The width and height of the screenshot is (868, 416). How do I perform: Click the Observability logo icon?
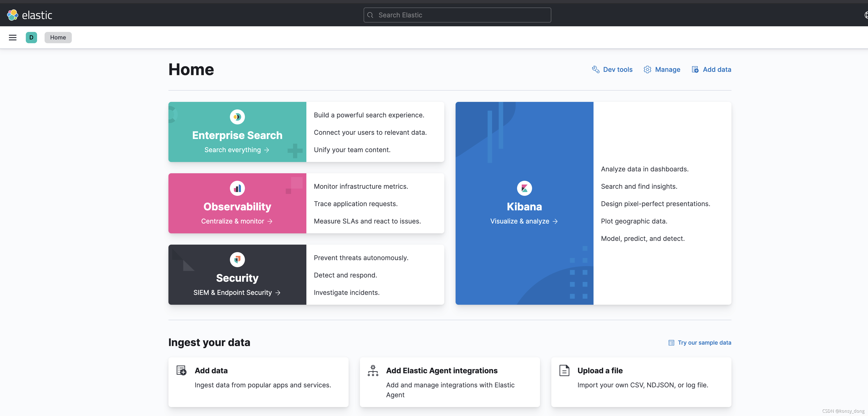pos(237,188)
